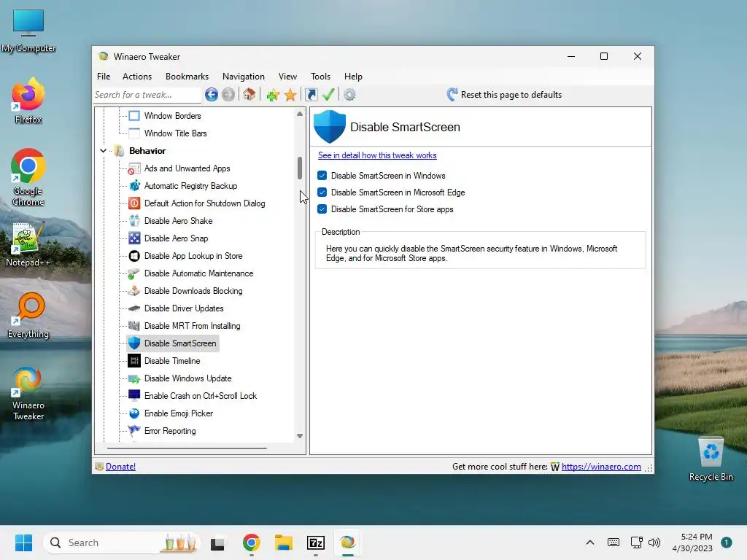Open the View menu
The image size is (747, 560).
[287, 76]
